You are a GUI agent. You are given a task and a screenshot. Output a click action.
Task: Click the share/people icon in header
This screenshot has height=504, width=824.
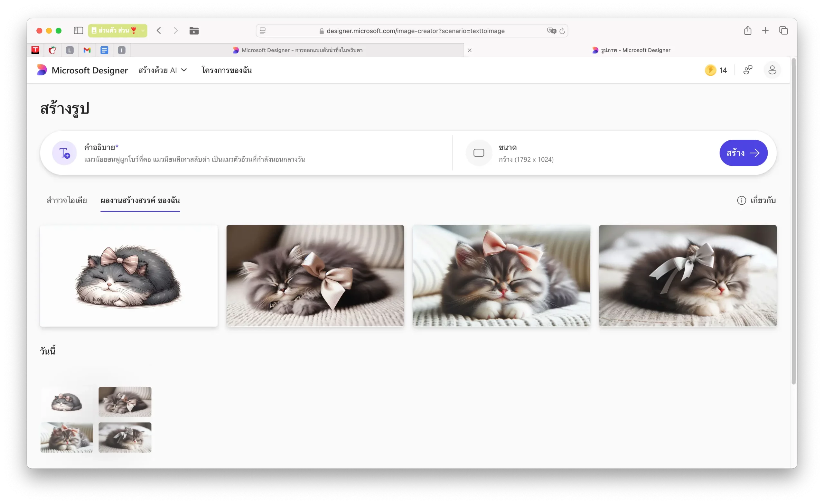click(748, 70)
